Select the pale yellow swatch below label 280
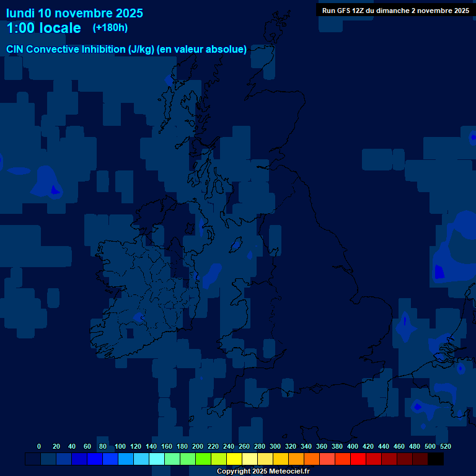 pos(250,459)
